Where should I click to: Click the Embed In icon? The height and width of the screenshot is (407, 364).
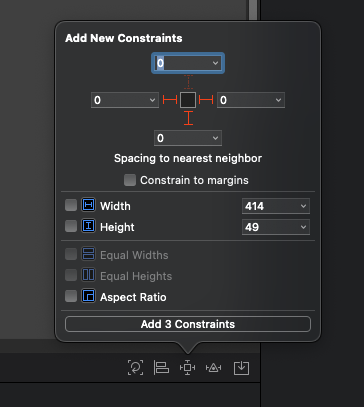(x=241, y=368)
